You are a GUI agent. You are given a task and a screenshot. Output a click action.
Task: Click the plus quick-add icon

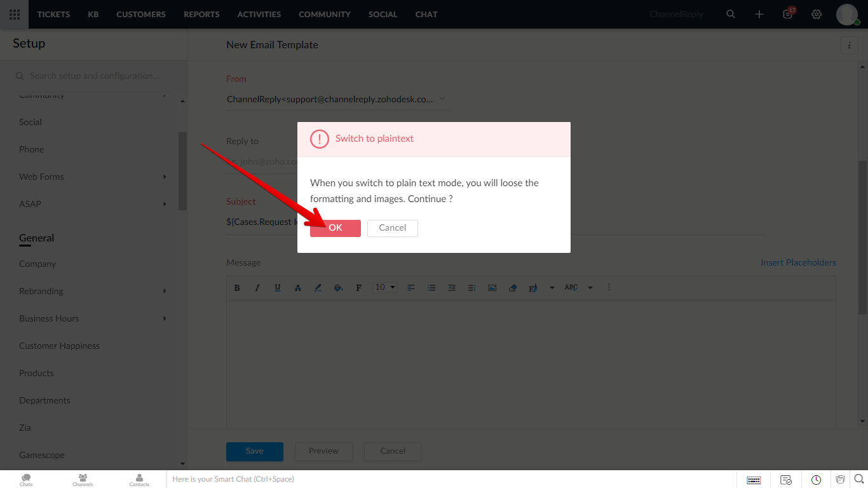pos(759,14)
